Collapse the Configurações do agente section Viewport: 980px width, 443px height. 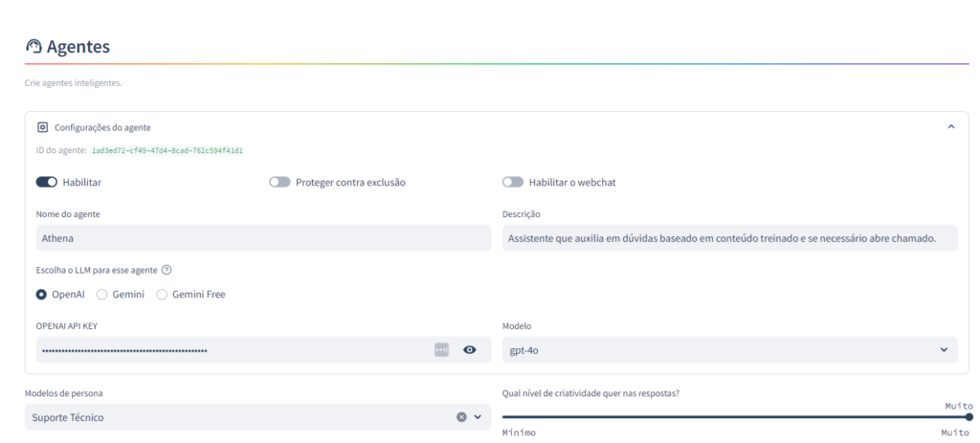[x=950, y=127]
